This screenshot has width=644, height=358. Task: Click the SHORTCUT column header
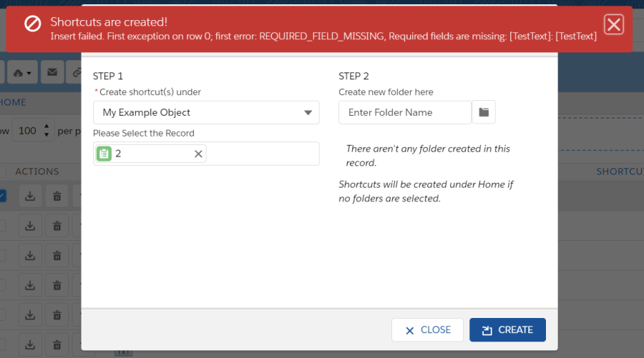[620, 171]
